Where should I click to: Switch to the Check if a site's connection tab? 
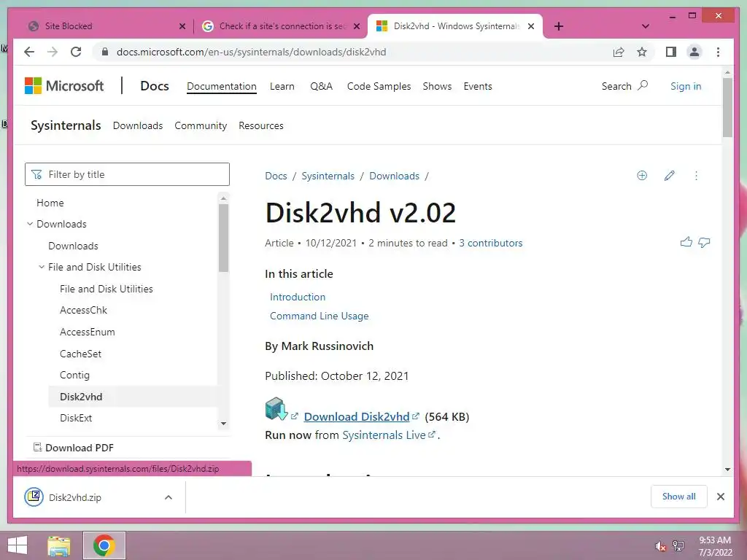coord(282,26)
